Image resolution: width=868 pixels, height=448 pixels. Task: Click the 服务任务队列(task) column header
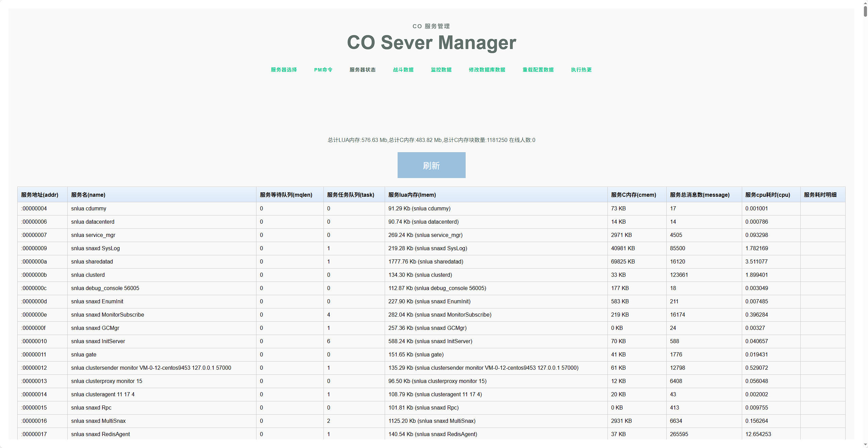pyautogui.click(x=354, y=195)
